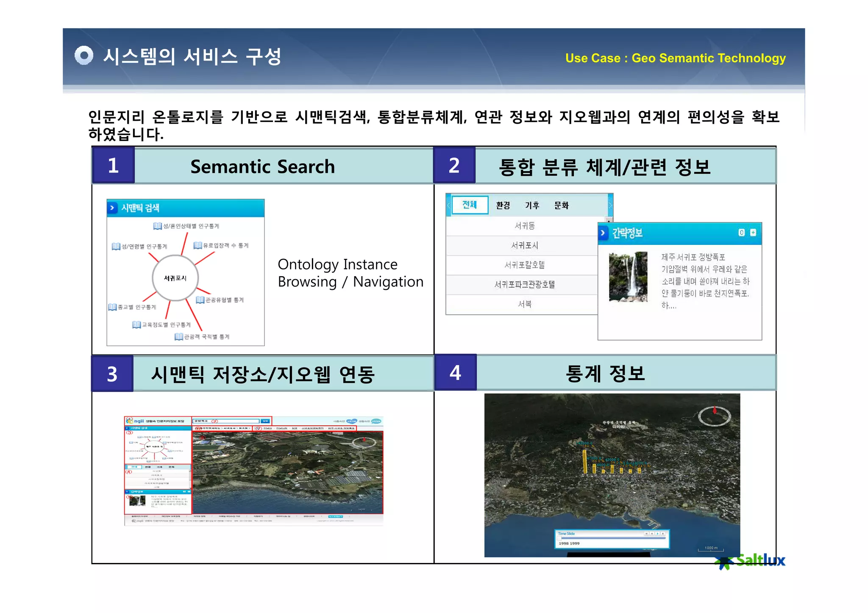The width and height of the screenshot is (868, 613).
Task: Click the Ontology Instance Browsing / Navigation text
Action: (x=351, y=273)
